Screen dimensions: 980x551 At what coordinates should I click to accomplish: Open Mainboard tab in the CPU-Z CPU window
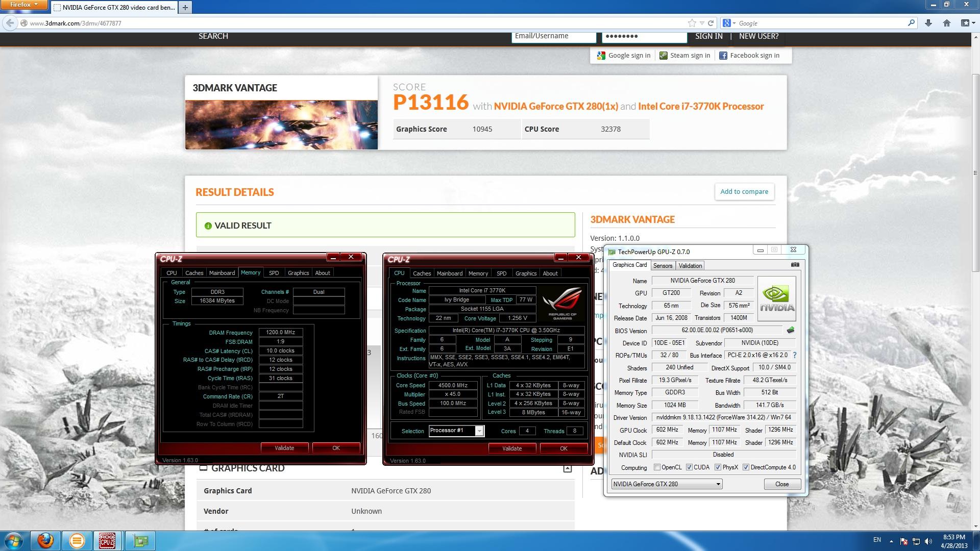point(450,273)
